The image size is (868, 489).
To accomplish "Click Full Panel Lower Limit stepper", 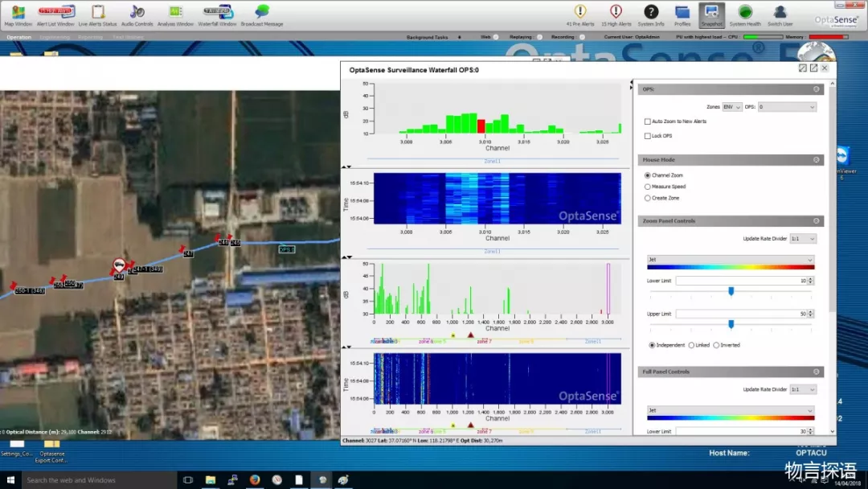I will (810, 431).
